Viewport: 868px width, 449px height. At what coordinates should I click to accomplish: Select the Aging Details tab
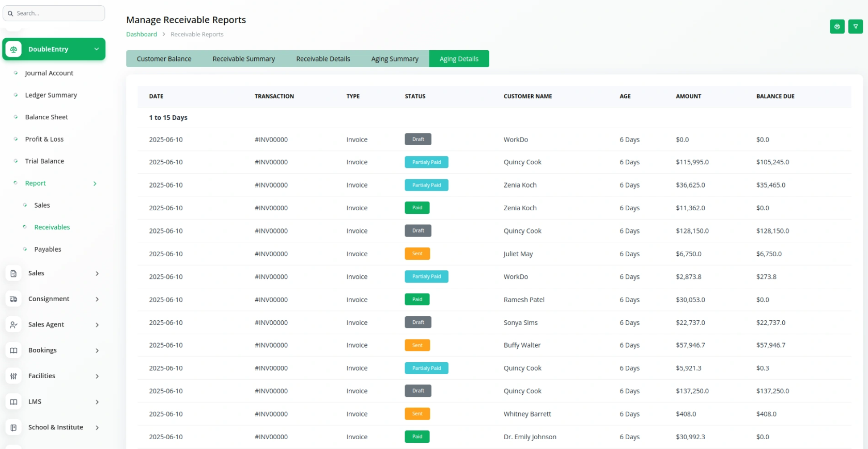(459, 59)
